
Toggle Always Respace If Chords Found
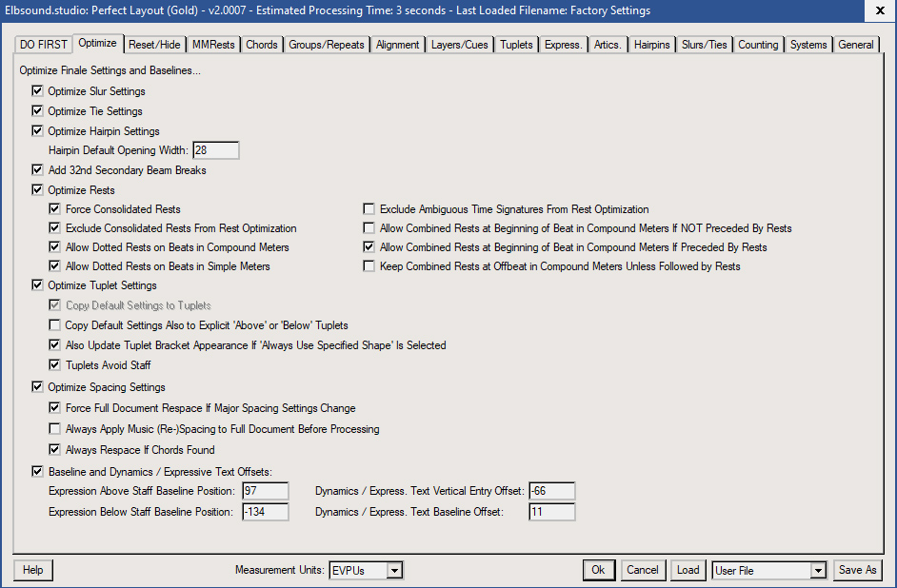[x=55, y=450]
